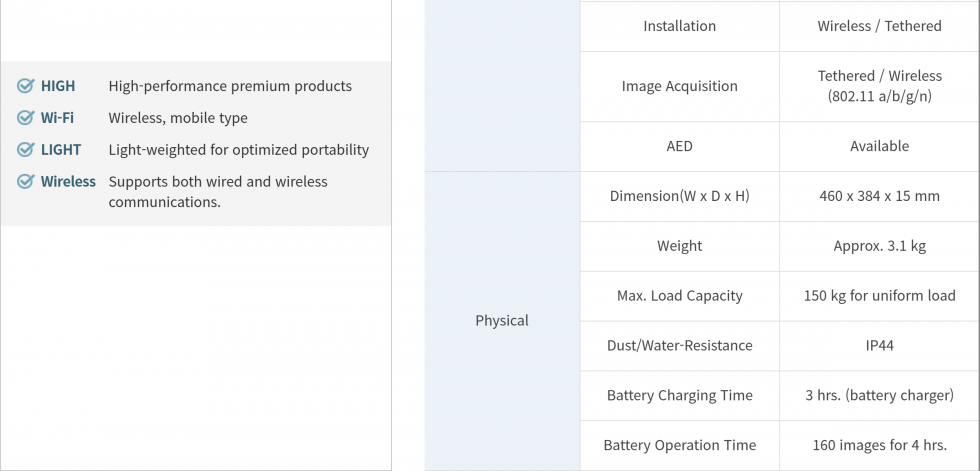Click the Dimension(W x D x H) label
This screenshot has width=980, height=471.
(680, 196)
